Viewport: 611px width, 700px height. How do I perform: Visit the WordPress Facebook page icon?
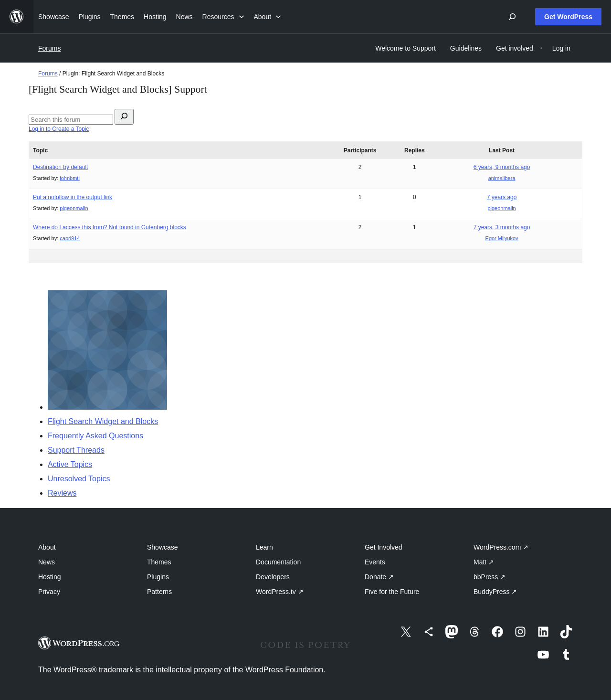click(x=497, y=632)
